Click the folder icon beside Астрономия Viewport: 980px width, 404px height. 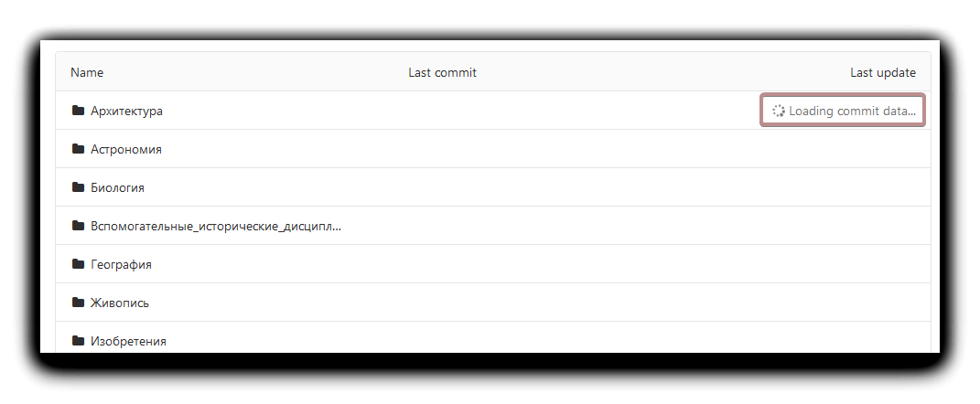pos(78,149)
